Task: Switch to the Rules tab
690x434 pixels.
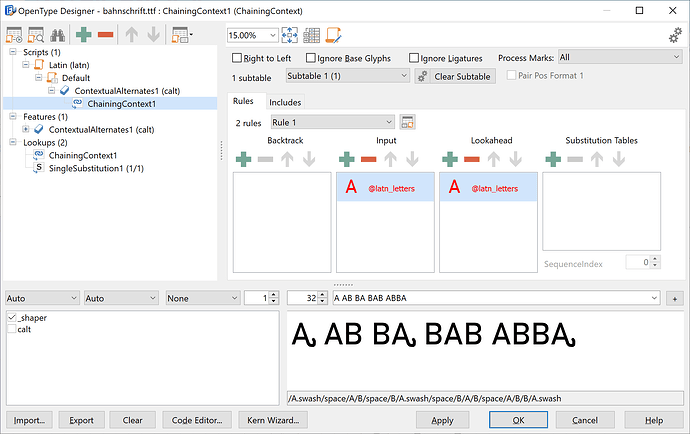Action: click(243, 101)
